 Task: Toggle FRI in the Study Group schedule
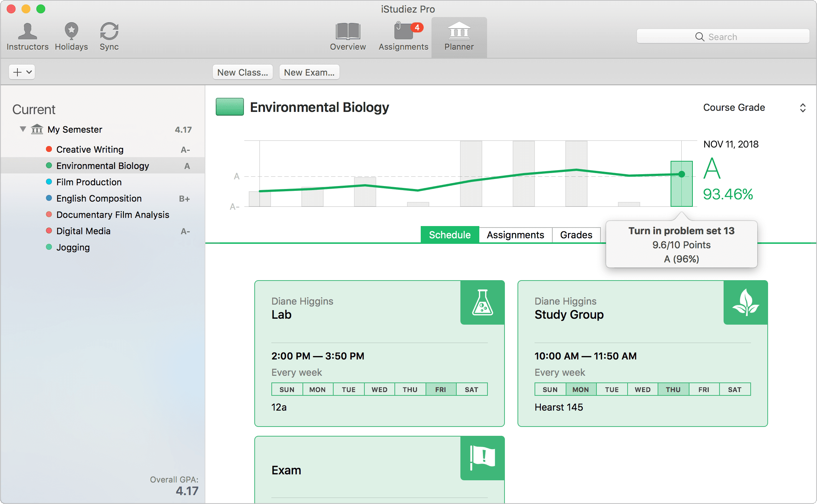point(704,389)
